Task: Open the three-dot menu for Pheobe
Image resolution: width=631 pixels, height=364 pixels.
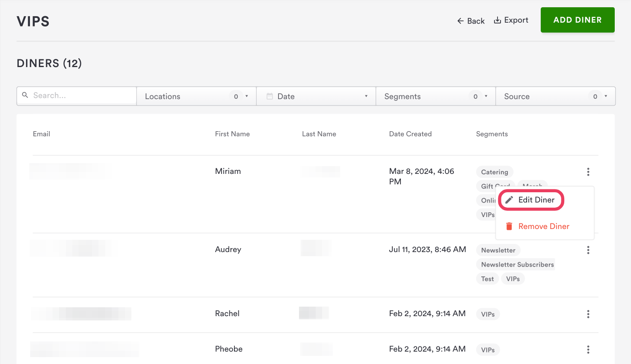Action: coord(588,349)
